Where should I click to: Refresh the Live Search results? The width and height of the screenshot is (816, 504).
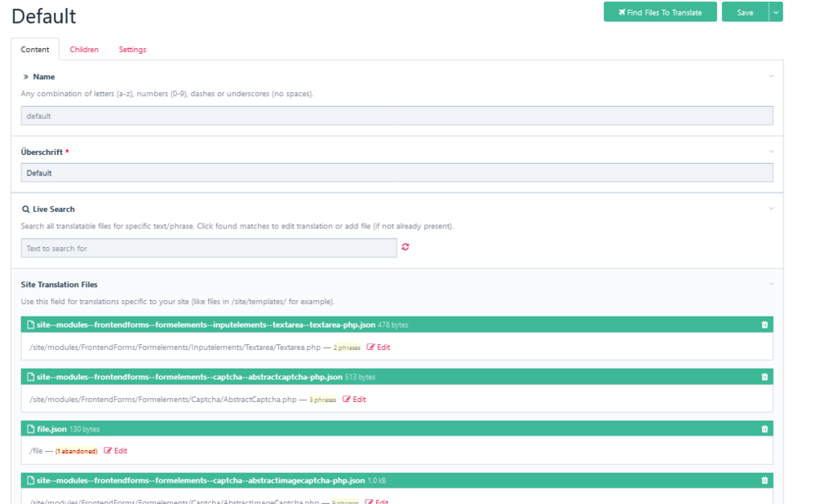click(x=406, y=247)
